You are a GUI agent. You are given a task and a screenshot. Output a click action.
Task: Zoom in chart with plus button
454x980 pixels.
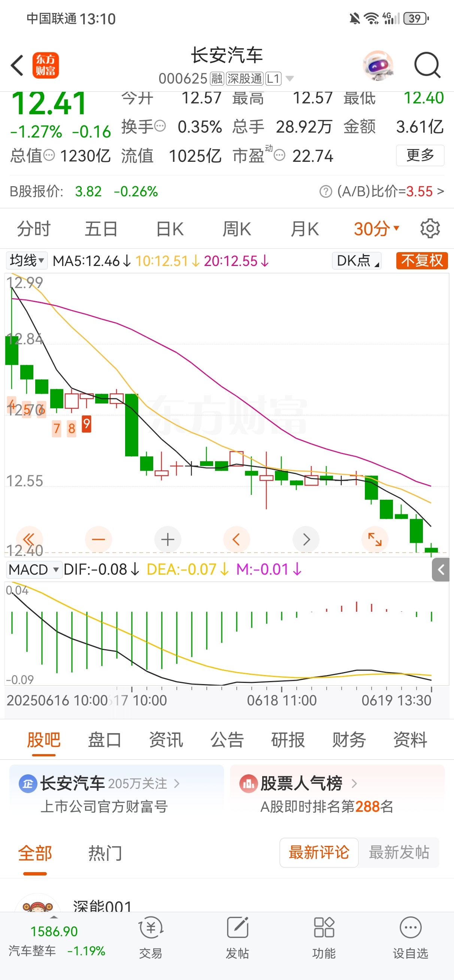(x=167, y=539)
